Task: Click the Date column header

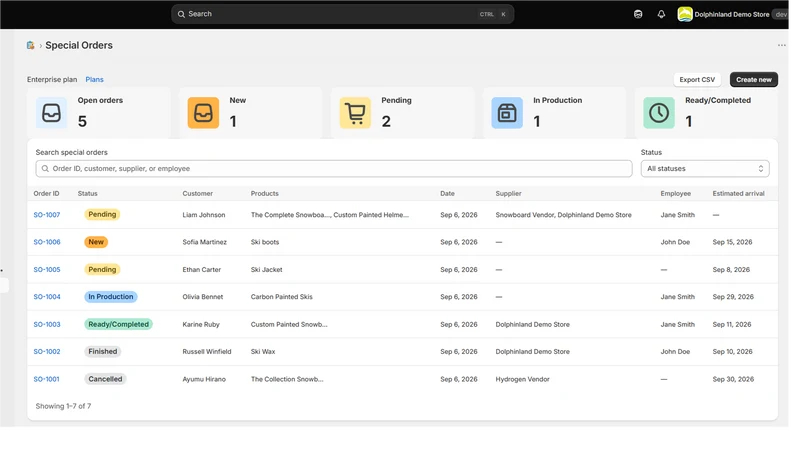Action: pos(447,194)
